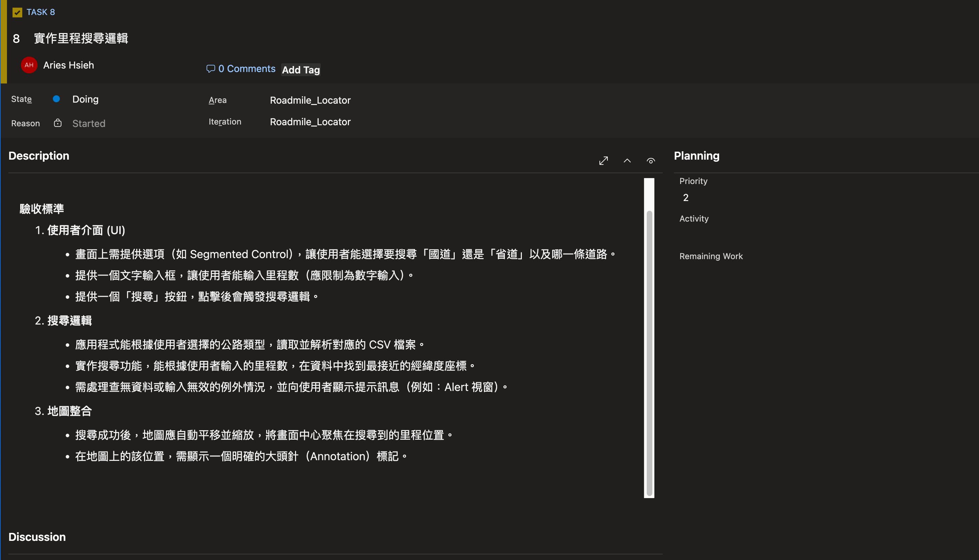This screenshot has width=979, height=560.
Task: Click the TASK 8 checkbox icon
Action: coord(17,12)
